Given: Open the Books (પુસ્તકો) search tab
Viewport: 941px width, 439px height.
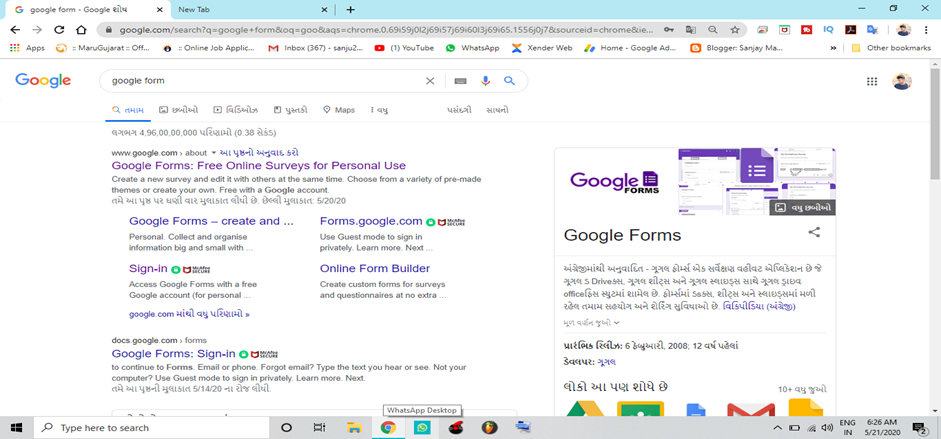Looking at the screenshot, I should (290, 110).
